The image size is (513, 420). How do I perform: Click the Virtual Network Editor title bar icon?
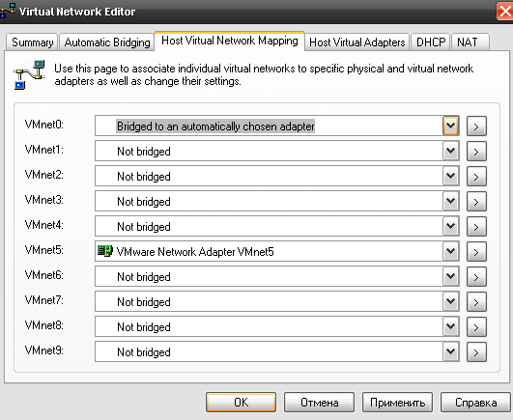8,11
